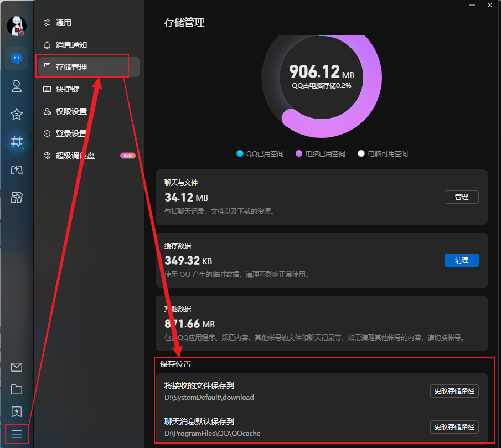The image size is (501, 448).
Task: Open the file folder icon
Action: [x=17, y=389]
